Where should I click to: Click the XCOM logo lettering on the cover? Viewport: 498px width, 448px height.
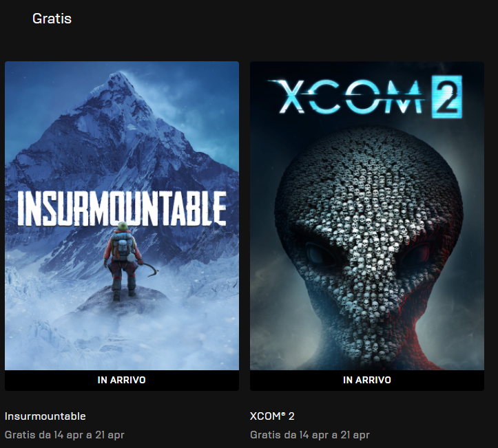(x=346, y=97)
